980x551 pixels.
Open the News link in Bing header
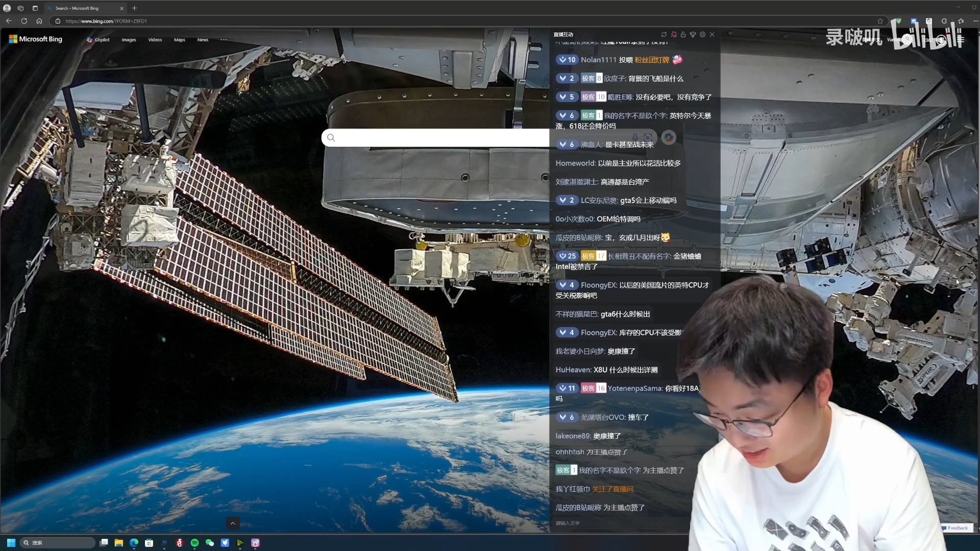(x=203, y=40)
